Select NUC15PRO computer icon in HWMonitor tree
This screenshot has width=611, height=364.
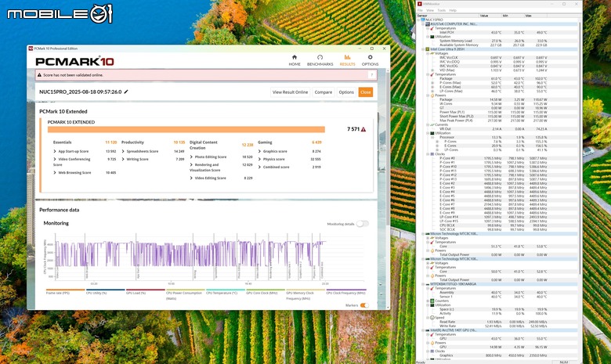pos(423,20)
